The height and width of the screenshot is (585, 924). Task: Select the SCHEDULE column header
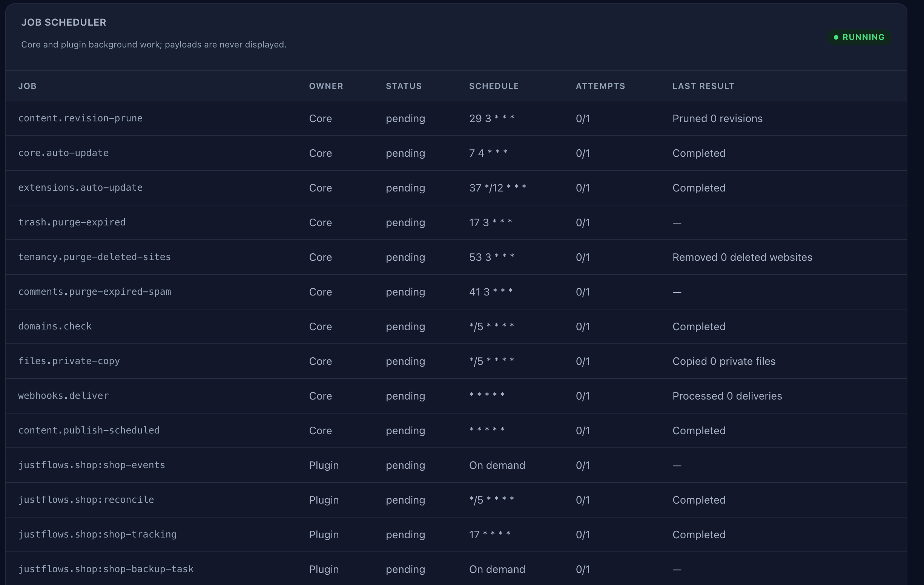[494, 86]
